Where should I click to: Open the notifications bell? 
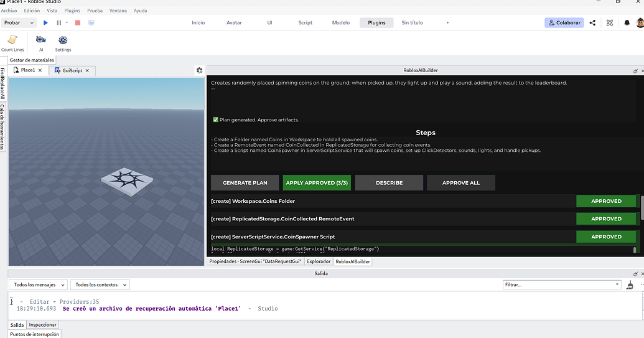click(627, 22)
